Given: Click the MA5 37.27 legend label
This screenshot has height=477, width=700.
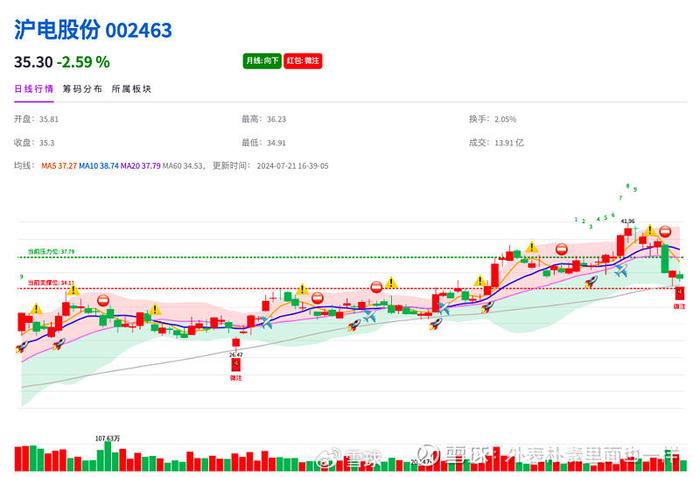Looking at the screenshot, I should tap(59, 166).
